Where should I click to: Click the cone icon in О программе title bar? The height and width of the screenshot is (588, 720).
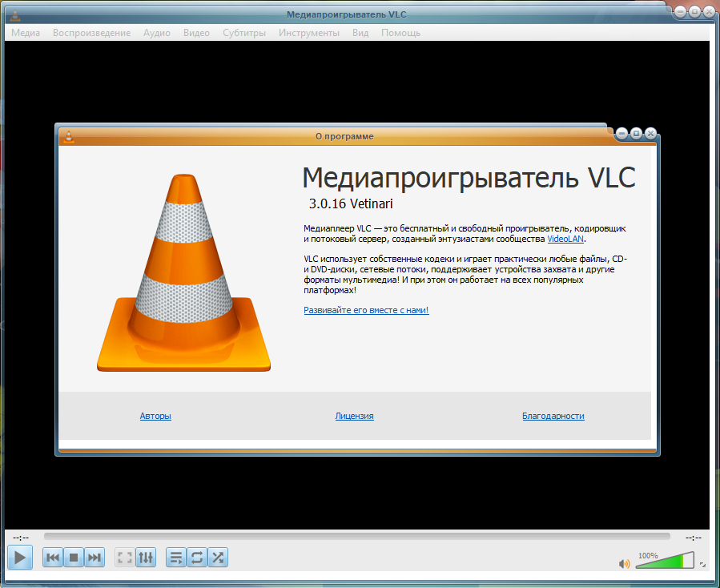click(x=68, y=136)
